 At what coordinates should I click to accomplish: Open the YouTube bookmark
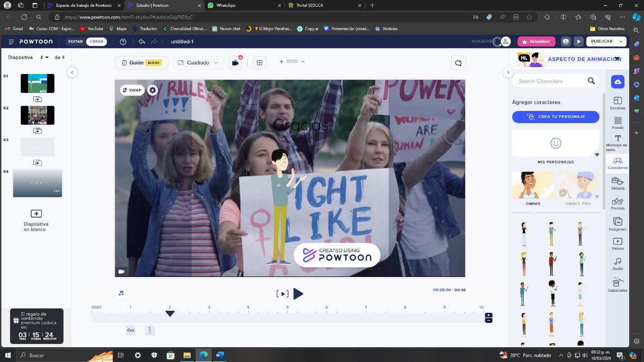92,29
